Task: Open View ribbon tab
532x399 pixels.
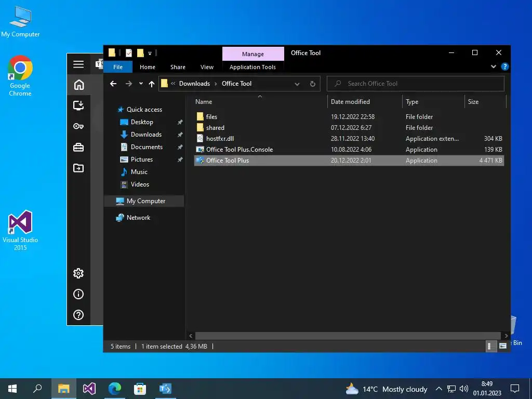Action: [207, 67]
